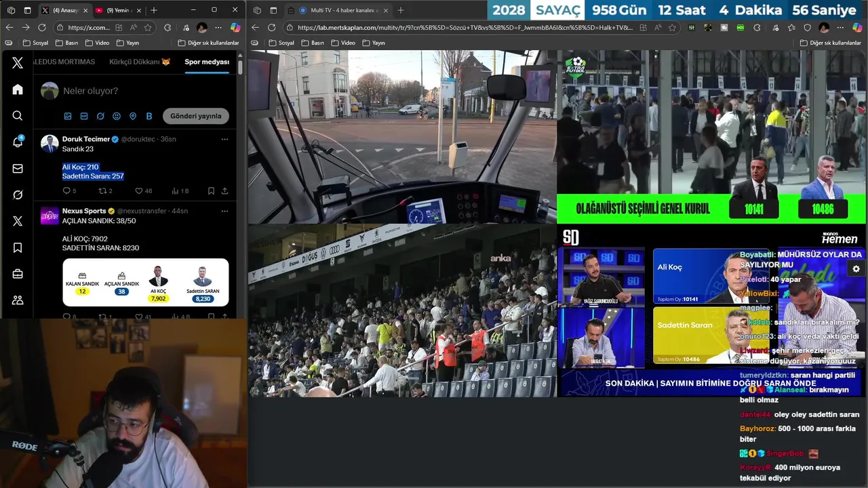
Task: Open the search icon in X sidebar
Action: coord(18,116)
